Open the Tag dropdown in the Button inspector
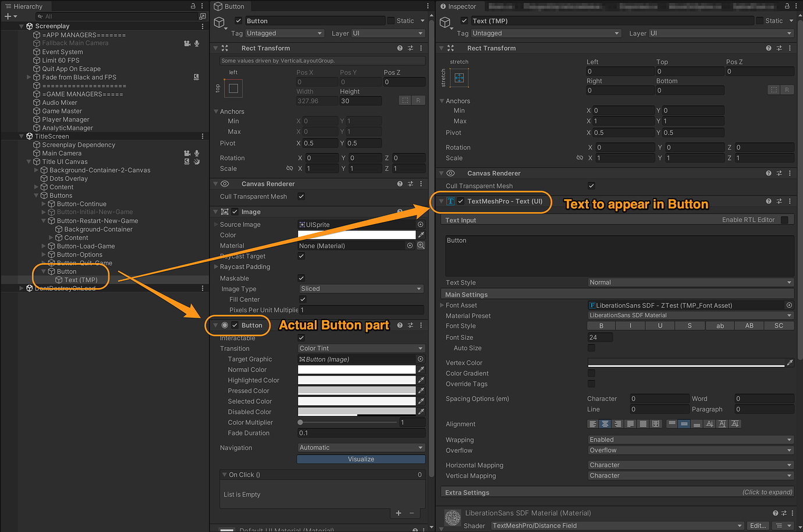 285,33
